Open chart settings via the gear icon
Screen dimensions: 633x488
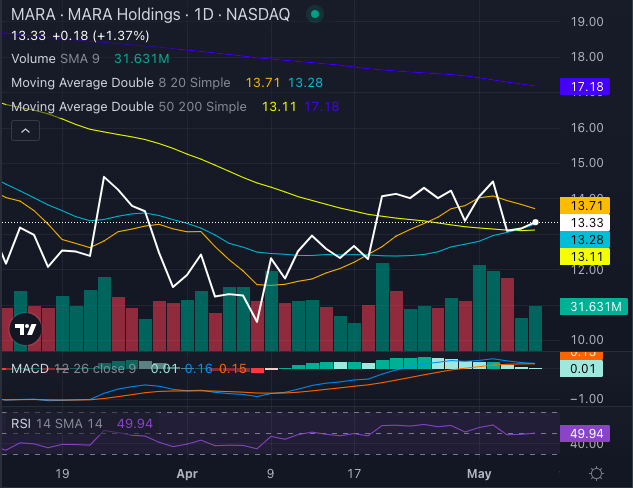pos(596,473)
